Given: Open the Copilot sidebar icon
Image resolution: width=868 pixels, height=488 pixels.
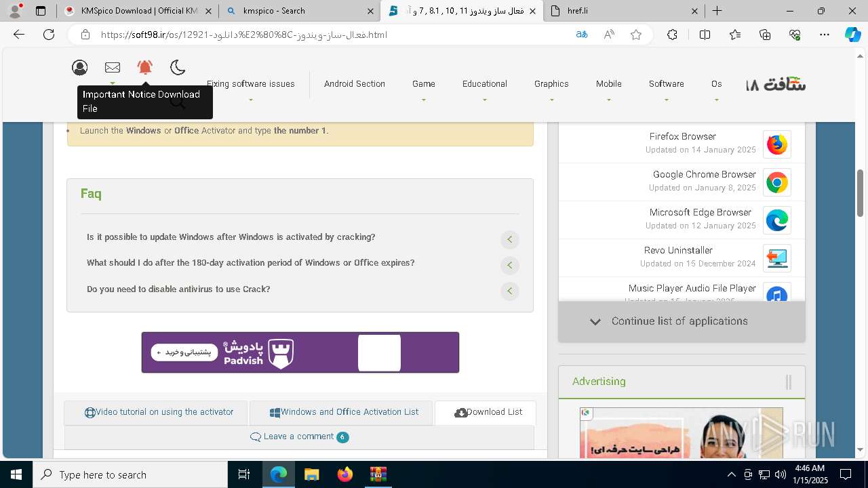Looking at the screenshot, I should [853, 35].
